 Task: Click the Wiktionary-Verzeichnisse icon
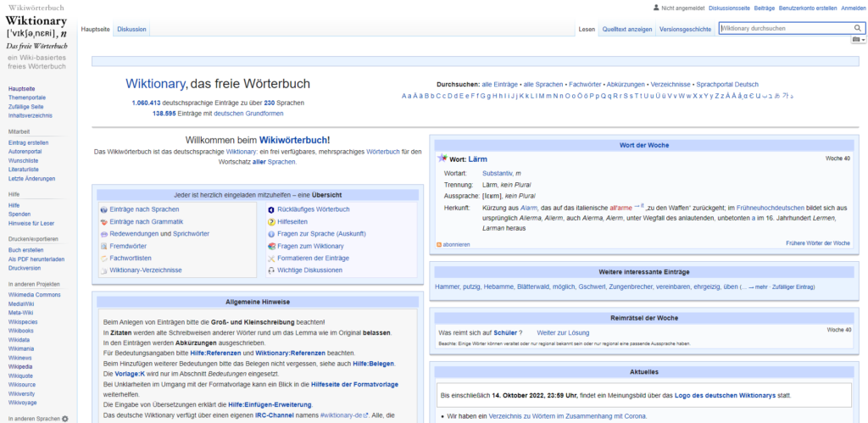[x=103, y=270]
